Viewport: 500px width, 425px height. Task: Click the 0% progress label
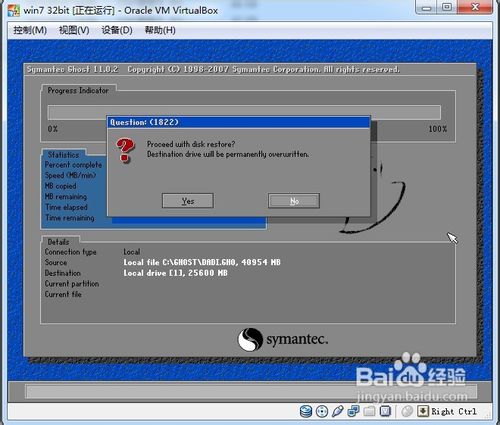click(x=53, y=129)
